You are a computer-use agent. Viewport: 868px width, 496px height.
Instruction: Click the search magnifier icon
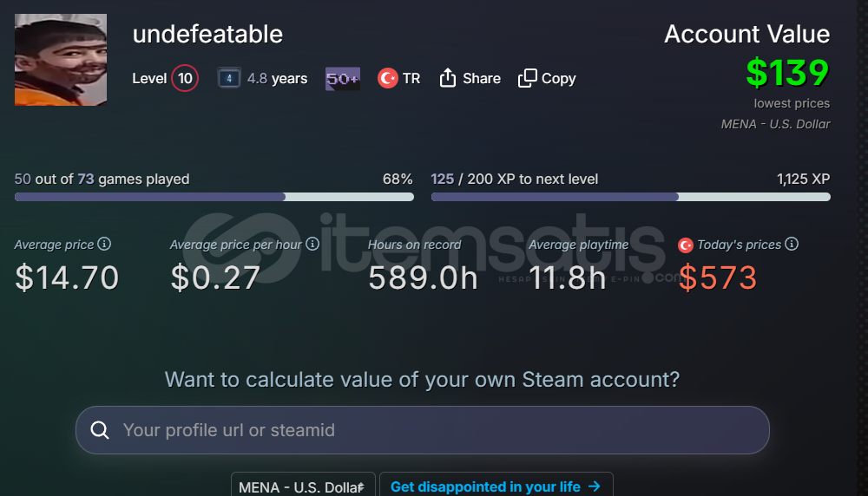(x=100, y=430)
